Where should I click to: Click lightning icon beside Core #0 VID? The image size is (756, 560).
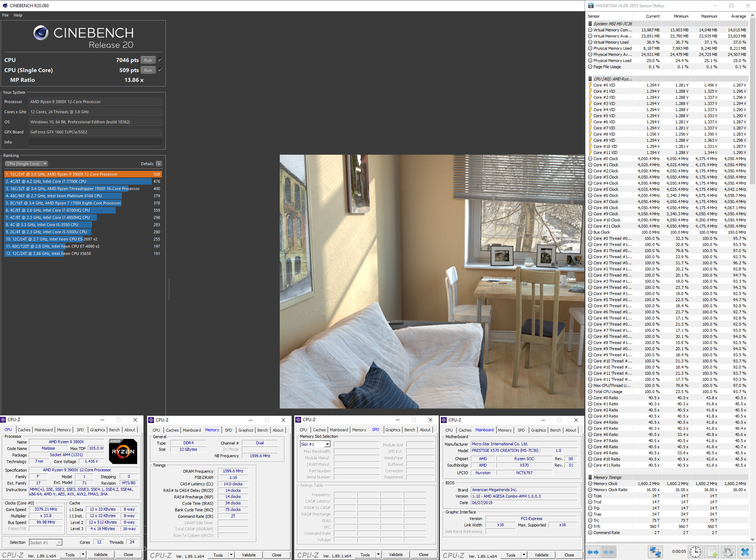(590, 85)
